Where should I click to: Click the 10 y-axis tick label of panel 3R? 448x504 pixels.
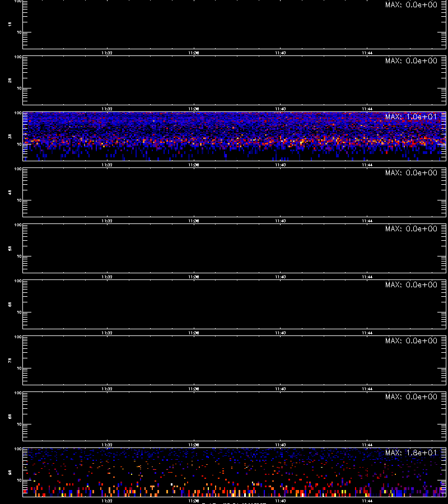click(x=19, y=144)
